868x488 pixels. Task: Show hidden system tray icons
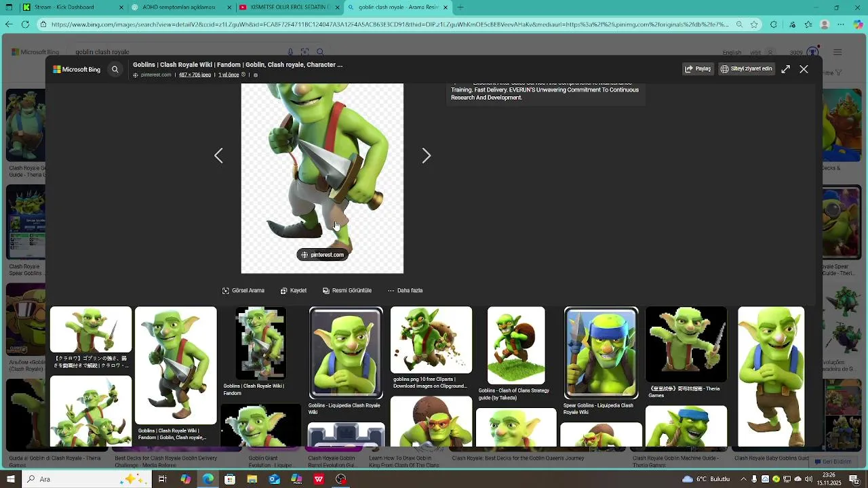(743, 479)
